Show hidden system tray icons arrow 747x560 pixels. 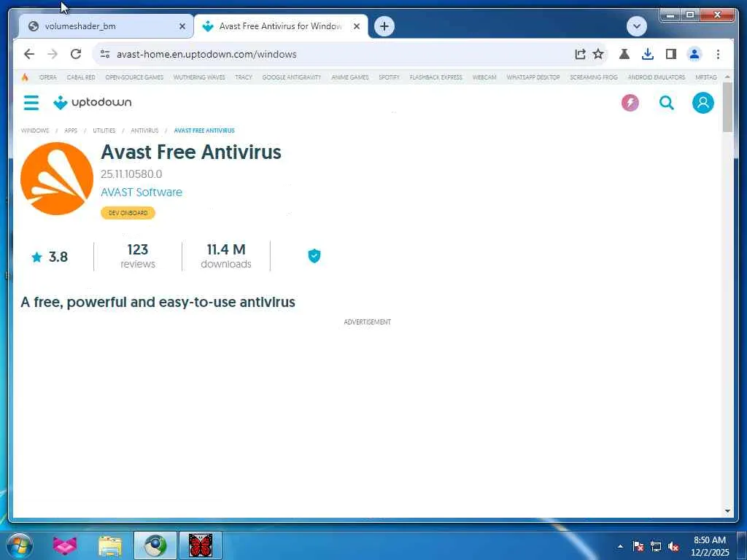pos(620,546)
